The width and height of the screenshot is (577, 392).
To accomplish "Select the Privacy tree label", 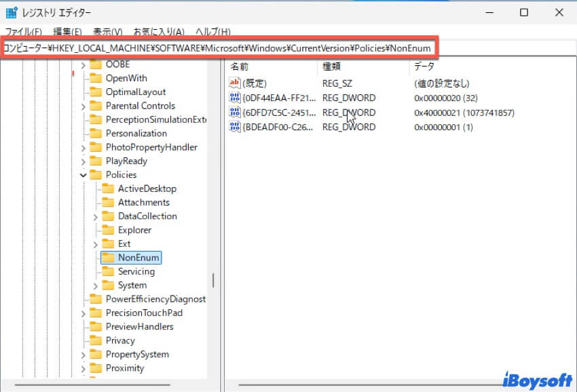I will (x=120, y=340).
